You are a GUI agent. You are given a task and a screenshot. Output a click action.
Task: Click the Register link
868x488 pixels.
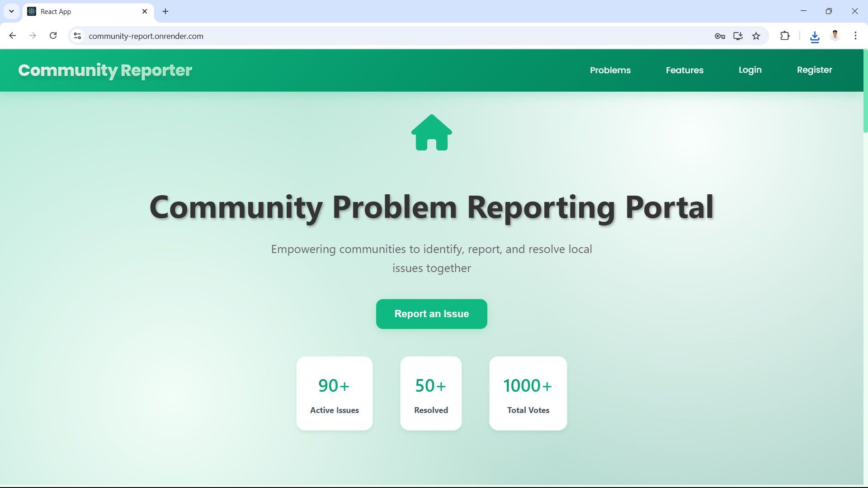point(814,70)
